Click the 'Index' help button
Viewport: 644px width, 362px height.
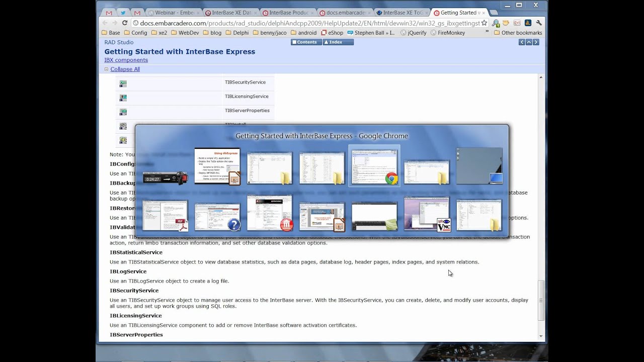(x=338, y=42)
